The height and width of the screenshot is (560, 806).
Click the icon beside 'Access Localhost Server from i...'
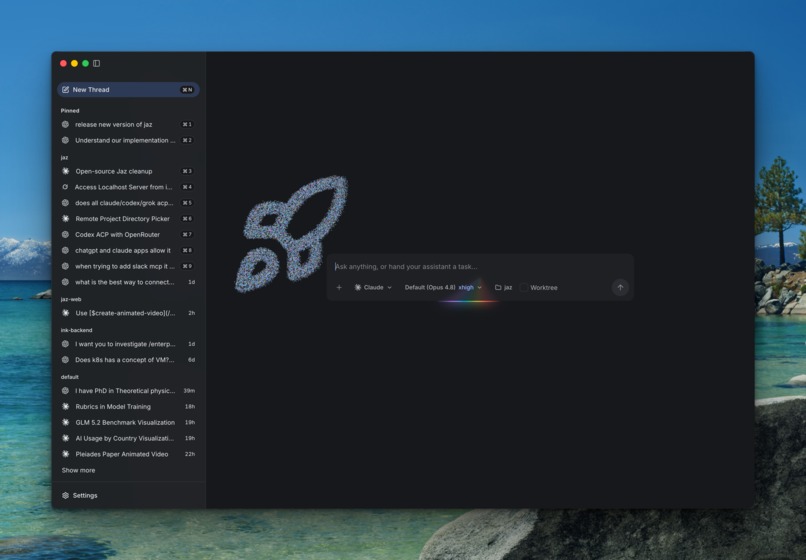click(65, 187)
